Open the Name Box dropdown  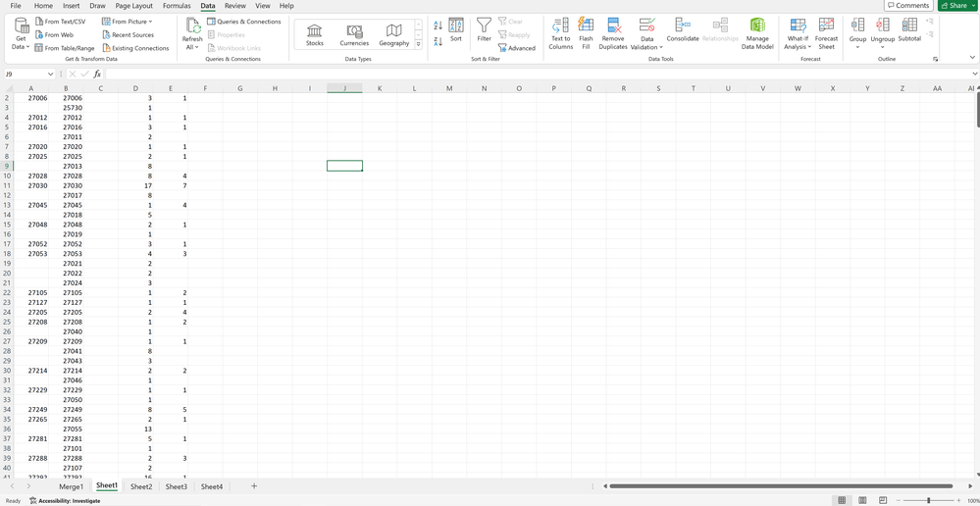[x=51, y=74]
